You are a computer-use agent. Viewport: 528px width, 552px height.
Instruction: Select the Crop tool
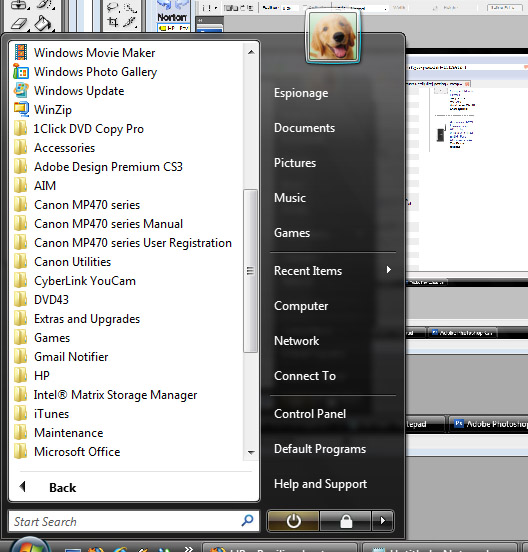click(x=113, y=22)
